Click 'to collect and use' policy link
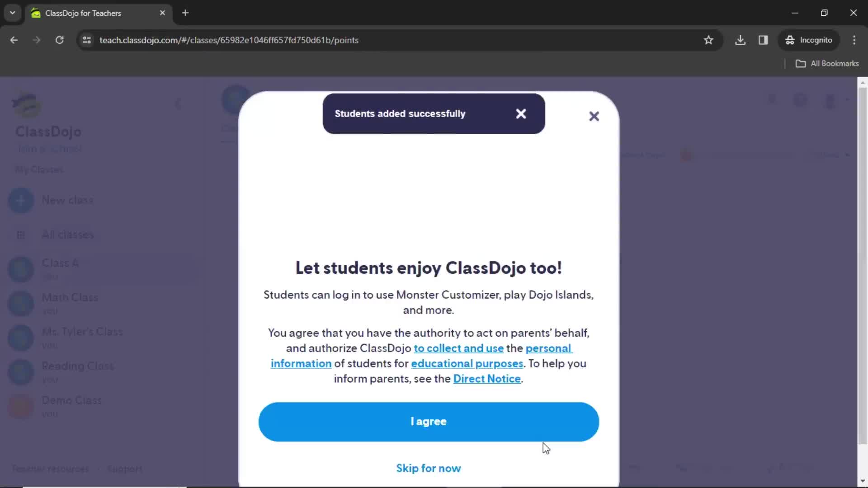 (459, 348)
